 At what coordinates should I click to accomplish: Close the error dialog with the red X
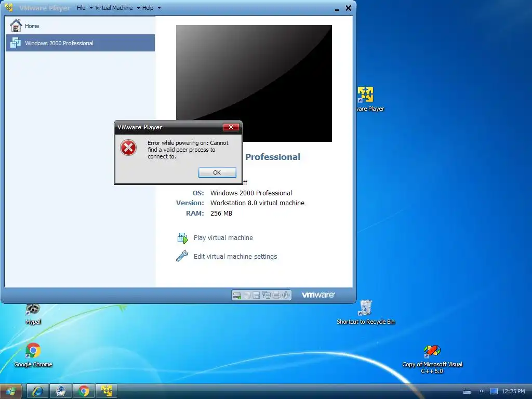coord(231,127)
